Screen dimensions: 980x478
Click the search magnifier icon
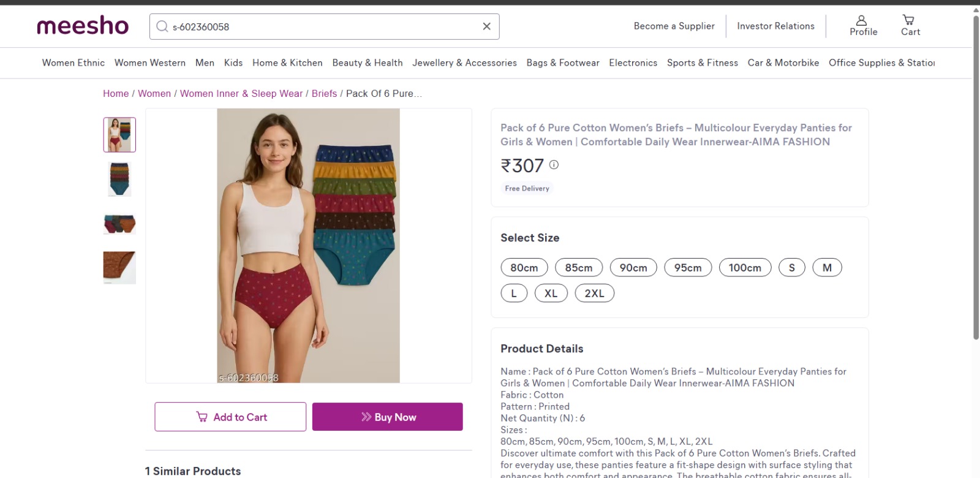(x=162, y=26)
